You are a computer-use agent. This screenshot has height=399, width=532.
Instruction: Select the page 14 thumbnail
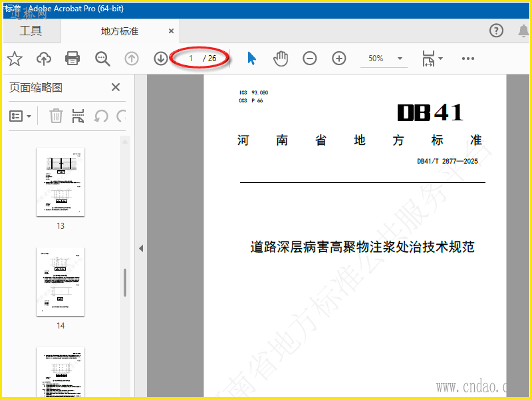pyautogui.click(x=61, y=281)
